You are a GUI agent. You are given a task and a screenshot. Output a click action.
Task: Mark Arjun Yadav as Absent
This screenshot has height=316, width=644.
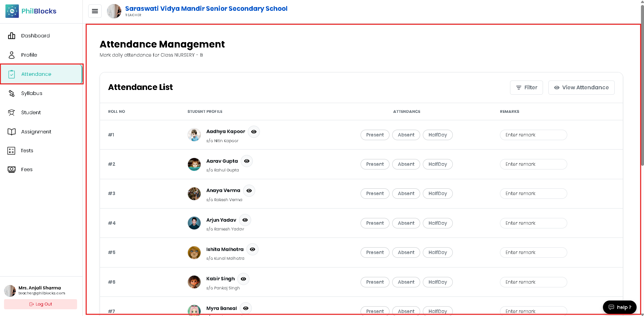tap(406, 223)
